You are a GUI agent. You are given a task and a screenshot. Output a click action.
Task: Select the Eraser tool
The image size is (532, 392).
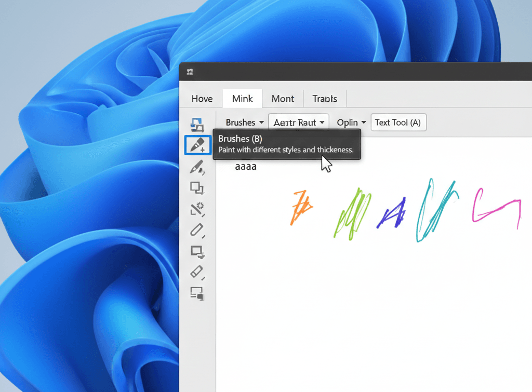pyautogui.click(x=197, y=272)
